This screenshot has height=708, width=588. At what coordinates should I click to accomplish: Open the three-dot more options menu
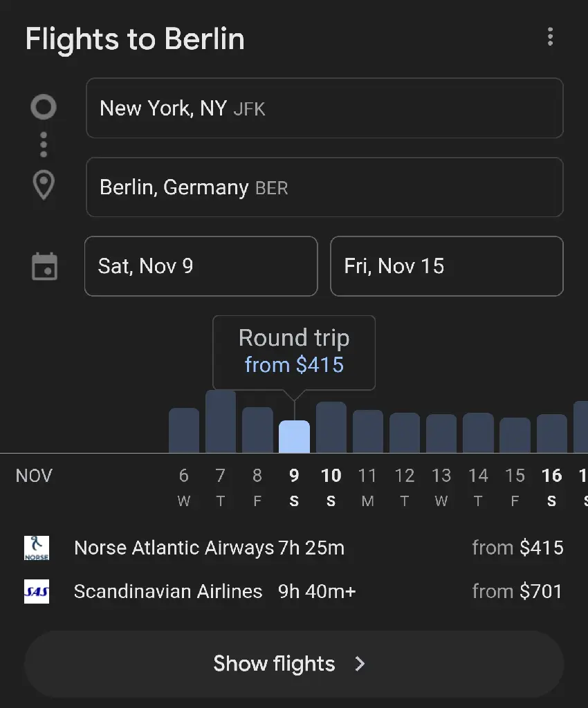pyautogui.click(x=550, y=37)
